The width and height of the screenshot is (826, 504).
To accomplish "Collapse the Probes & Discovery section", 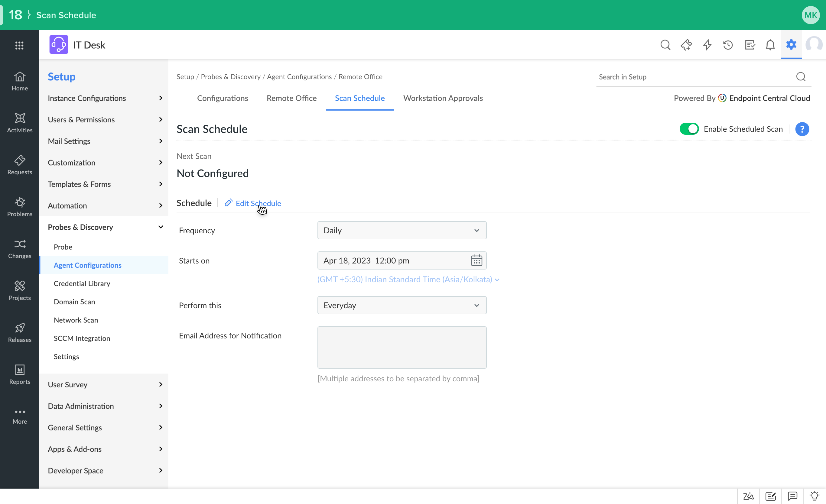I will pos(160,227).
